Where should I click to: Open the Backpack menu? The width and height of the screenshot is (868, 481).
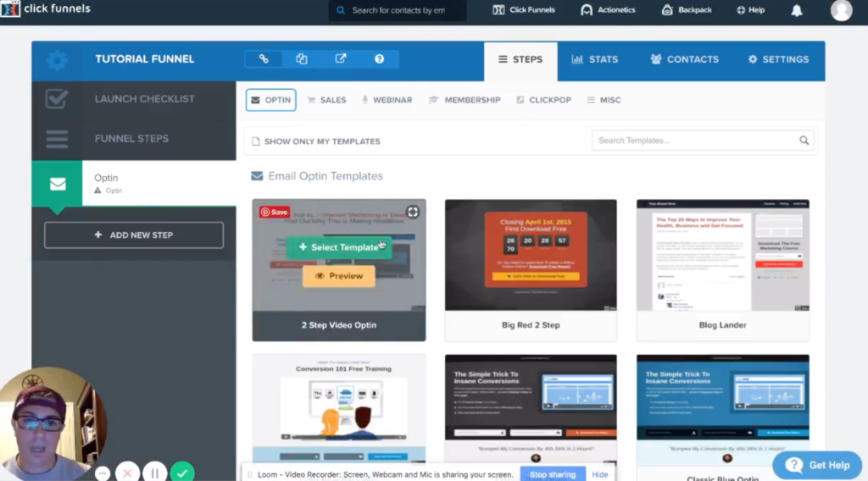687,10
